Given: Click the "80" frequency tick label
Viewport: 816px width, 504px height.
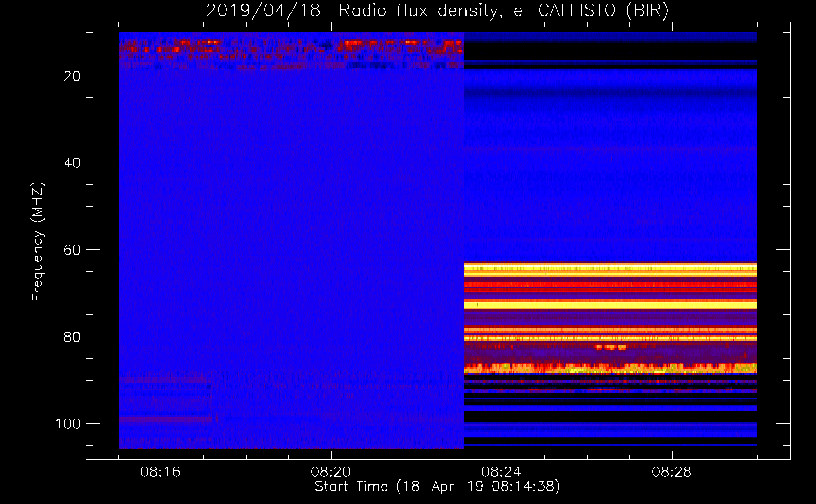Looking at the screenshot, I should coord(73,337).
